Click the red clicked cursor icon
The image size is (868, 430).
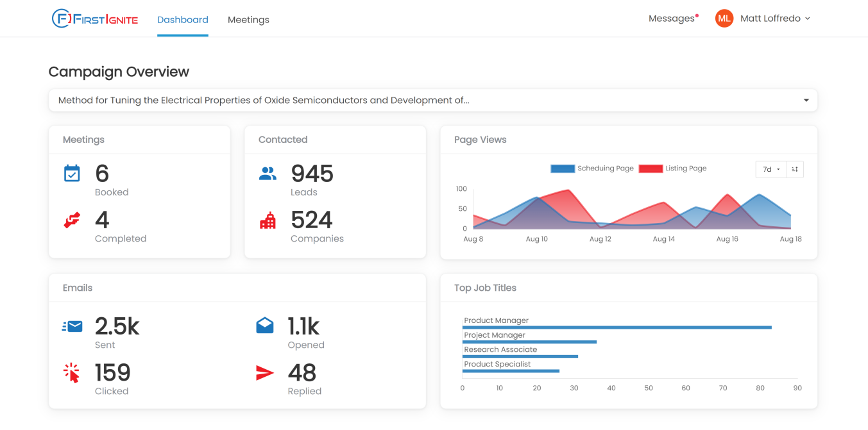coord(72,373)
